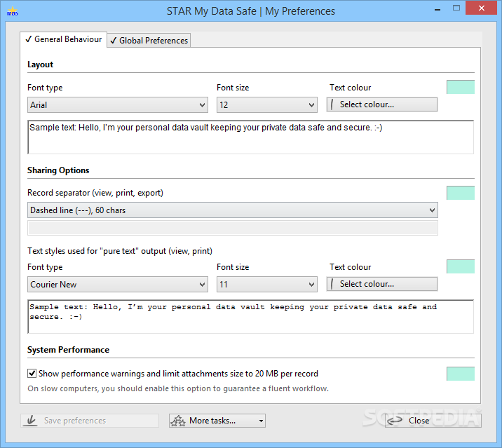Click the Close button at bottom right
502x448 pixels.
433,421
